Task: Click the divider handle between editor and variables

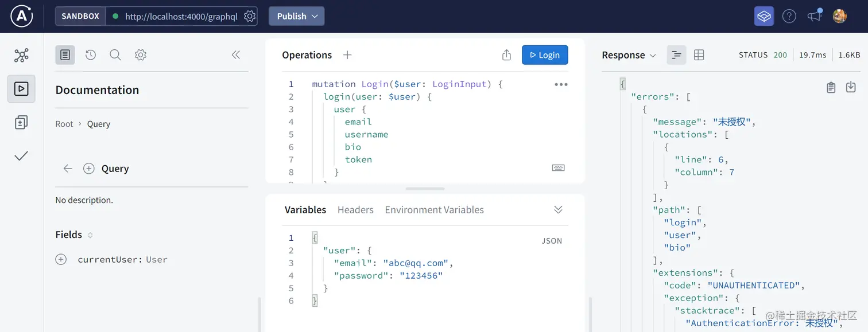Action: (425, 189)
